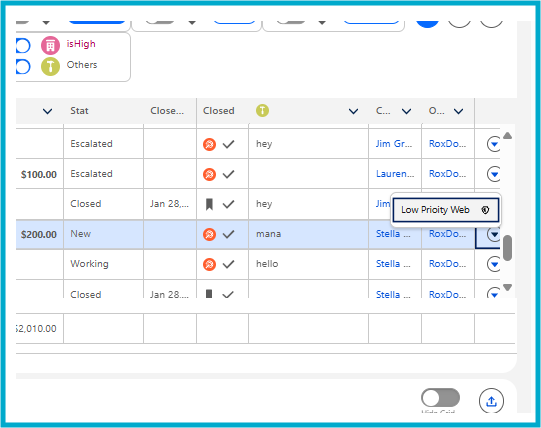The image size is (541, 428).
Task: Open RoxDo... link in Lauren row
Action: point(447,174)
